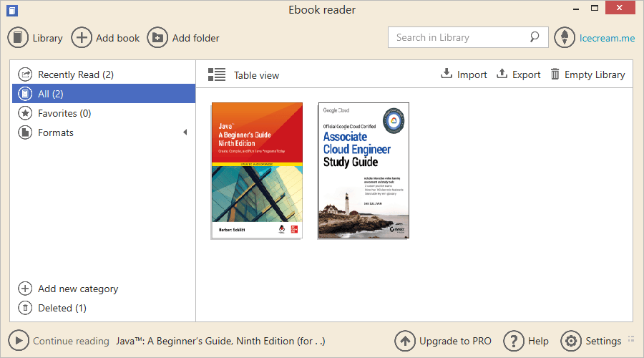Minimize the Ebook reader window
Screen dimensions: 644x358
(x=576, y=8)
